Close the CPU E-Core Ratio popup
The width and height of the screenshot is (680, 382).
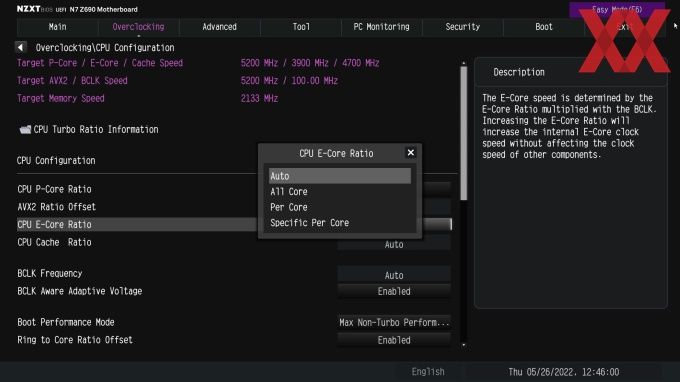click(410, 153)
